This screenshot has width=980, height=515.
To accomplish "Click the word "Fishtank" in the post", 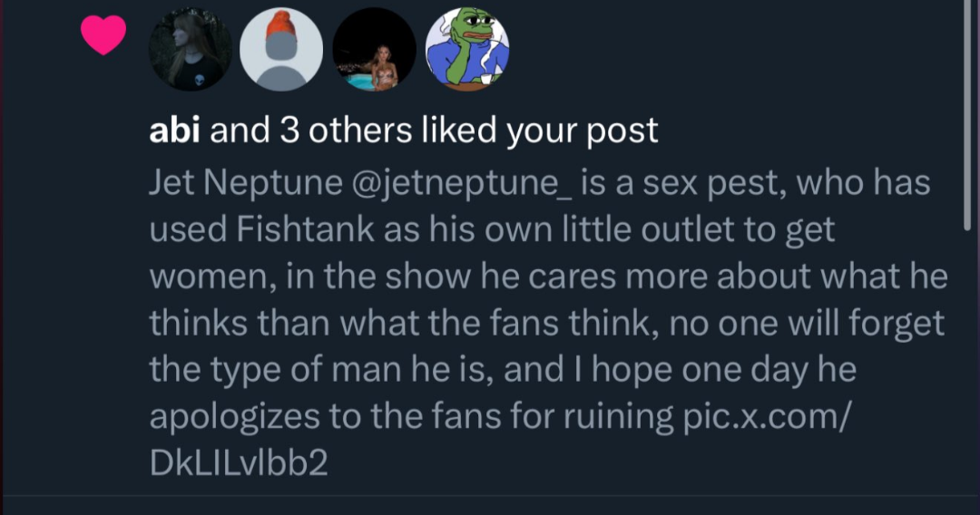I will pyautogui.click(x=299, y=229).
